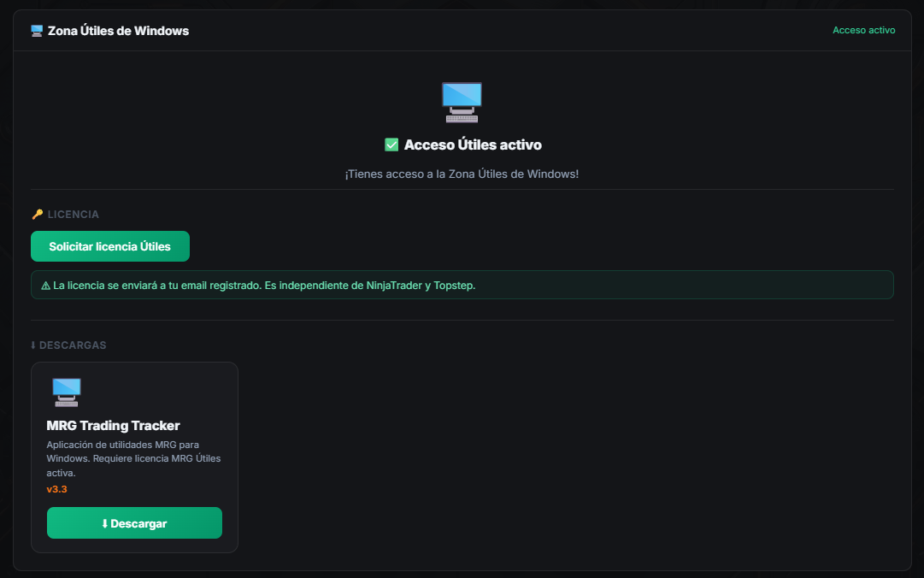Click the MRG Trading Tracker card title
Screen dimensions: 924x578
(113, 426)
